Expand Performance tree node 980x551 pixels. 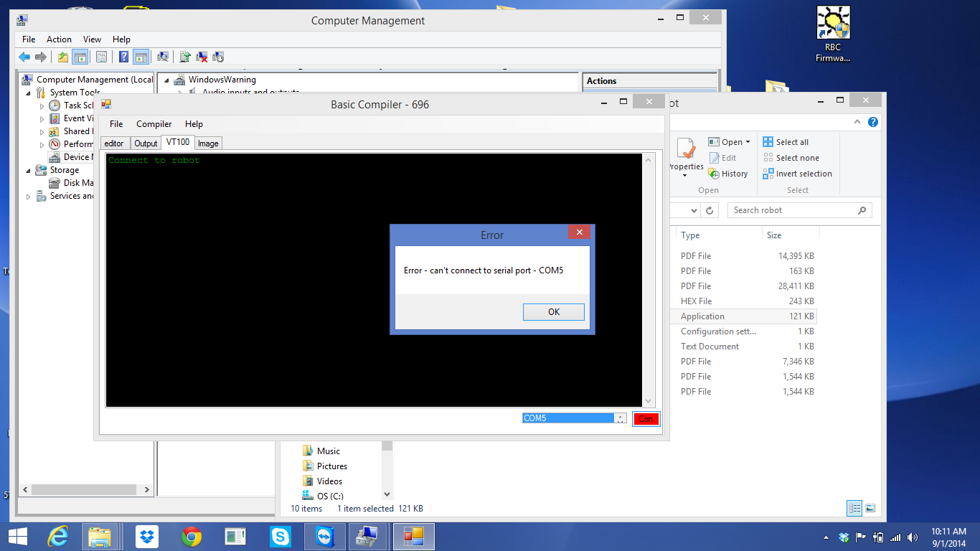click(42, 144)
